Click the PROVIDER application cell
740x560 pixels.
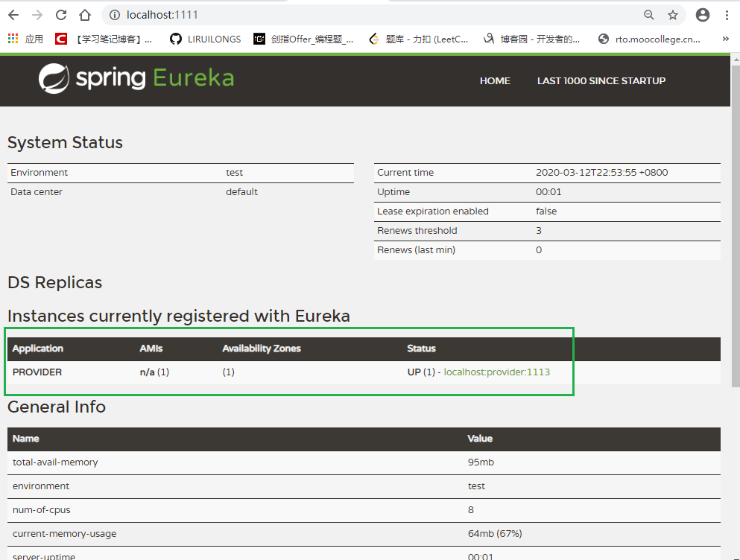(37, 372)
